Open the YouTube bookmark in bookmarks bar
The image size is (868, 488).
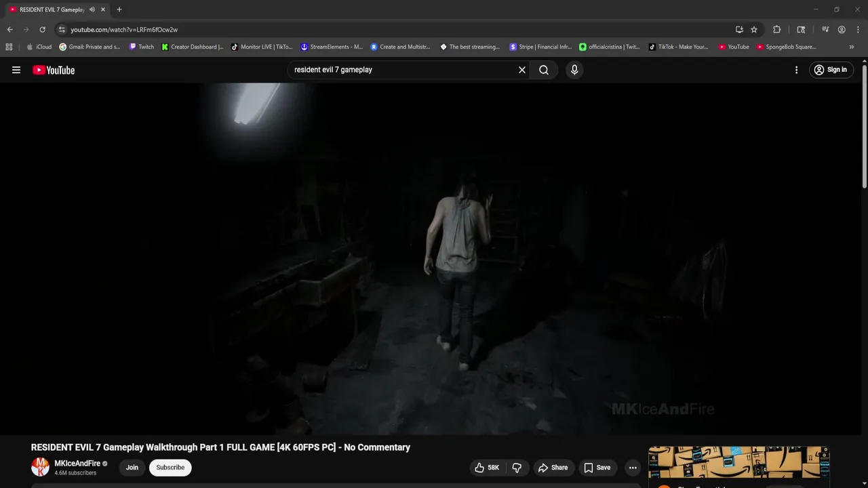pyautogui.click(x=734, y=47)
